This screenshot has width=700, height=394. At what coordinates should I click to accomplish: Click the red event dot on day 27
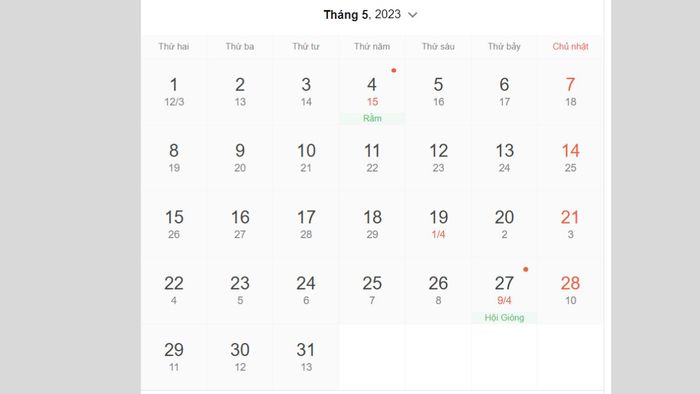525,270
